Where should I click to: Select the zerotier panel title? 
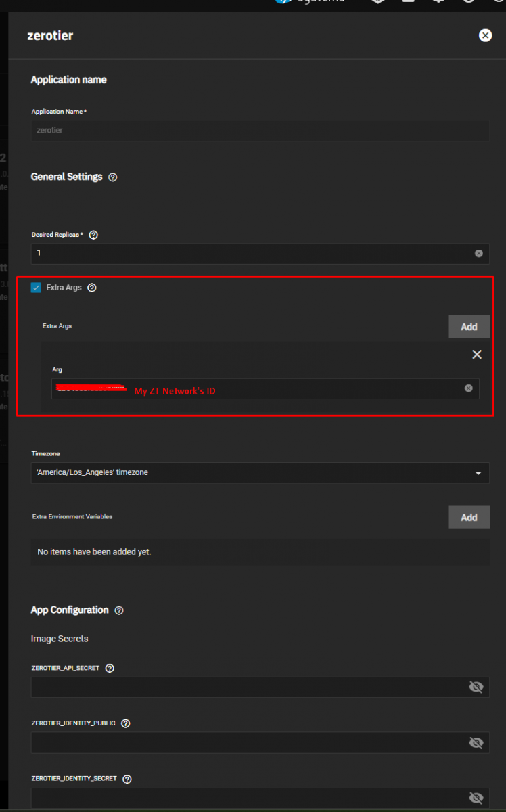click(50, 36)
